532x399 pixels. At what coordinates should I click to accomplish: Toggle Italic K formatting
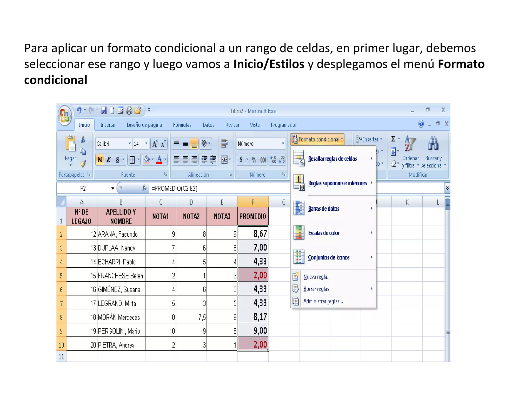(x=109, y=159)
